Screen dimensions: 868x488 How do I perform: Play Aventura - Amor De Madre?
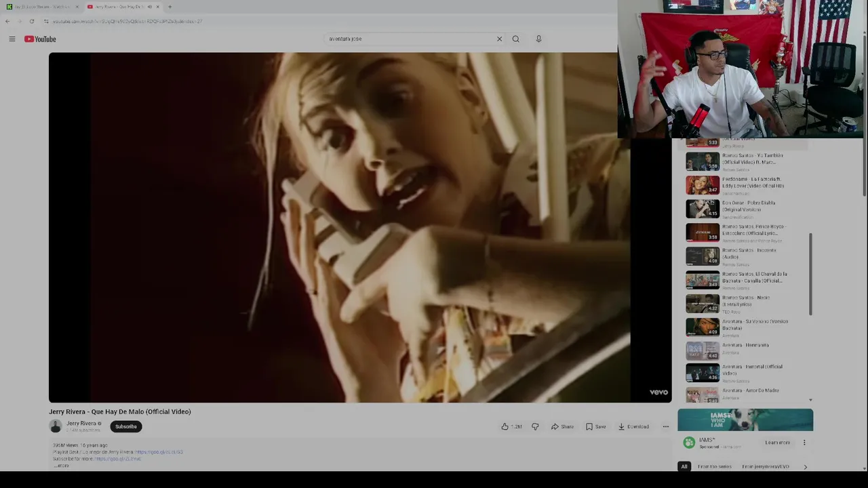[746, 394]
